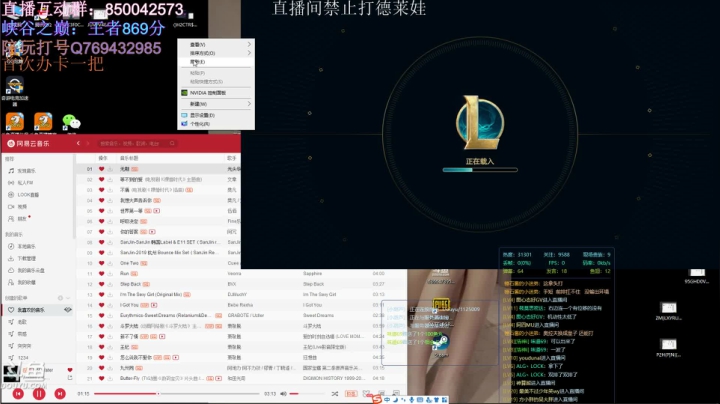Image resolution: width=720 pixels, height=404 pixels.
Task: Click the shuffle play-mode icon
Action: 335,394
